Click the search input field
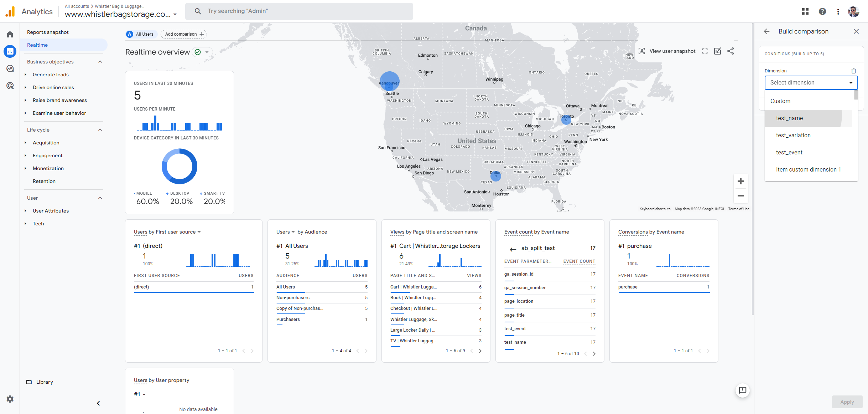The image size is (868, 414). point(299,11)
